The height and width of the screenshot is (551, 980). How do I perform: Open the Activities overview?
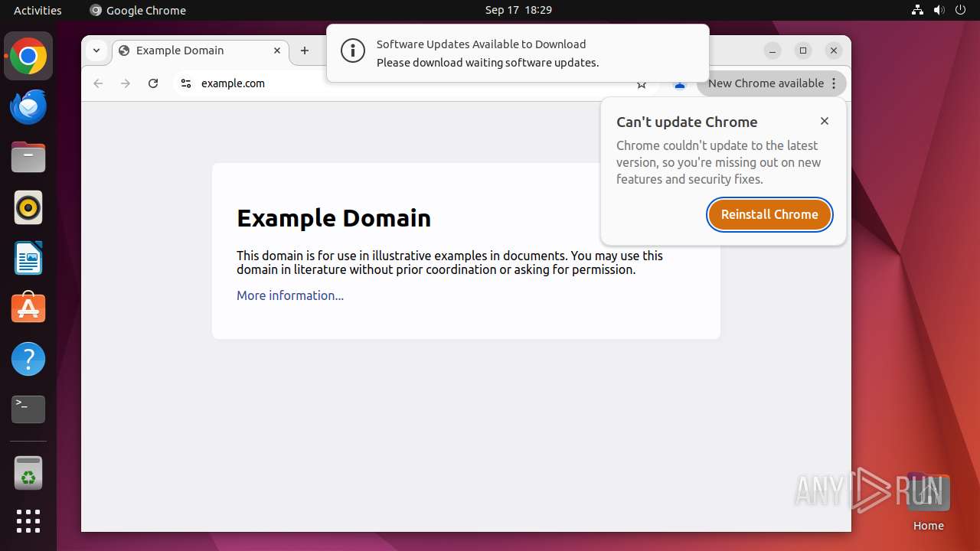(38, 10)
